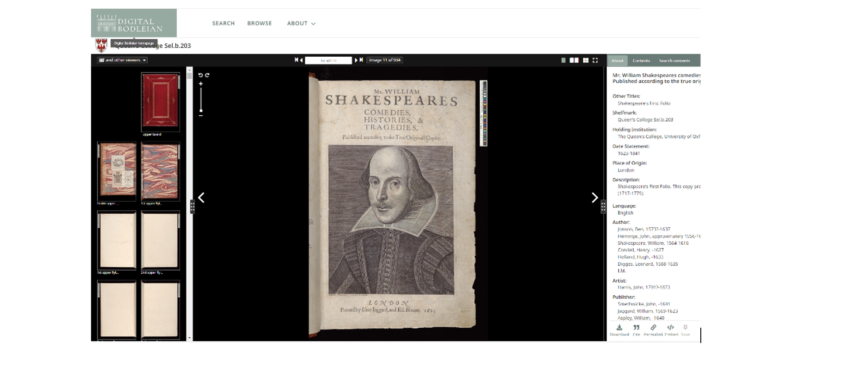Get the Permalink for this item
This screenshot has width=868, height=370.
[x=653, y=330]
